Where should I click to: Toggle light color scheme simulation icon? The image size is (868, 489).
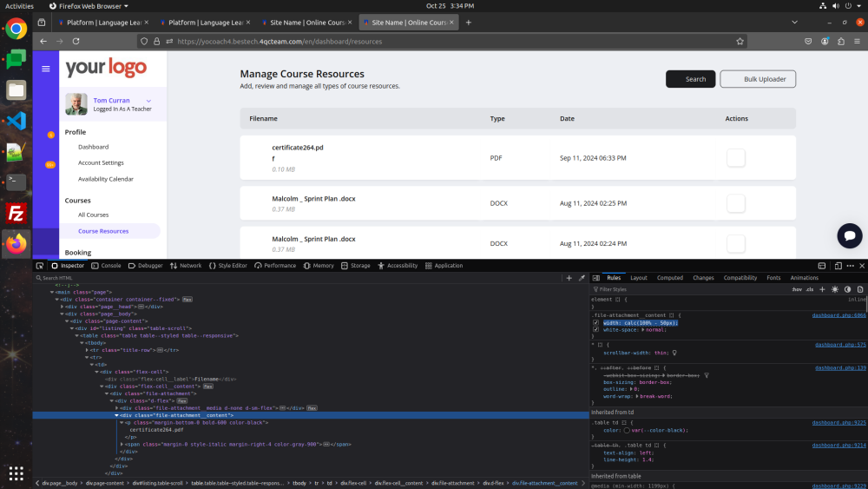[x=835, y=289]
